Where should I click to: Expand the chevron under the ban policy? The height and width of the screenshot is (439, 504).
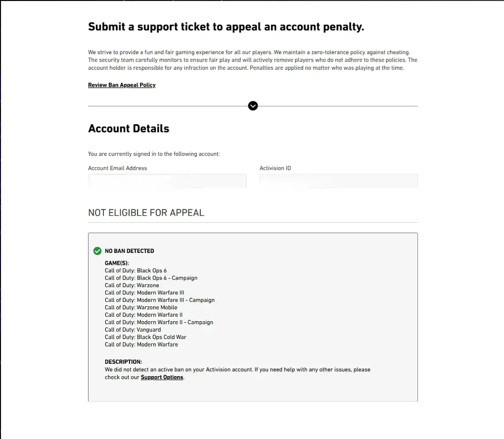253,106
